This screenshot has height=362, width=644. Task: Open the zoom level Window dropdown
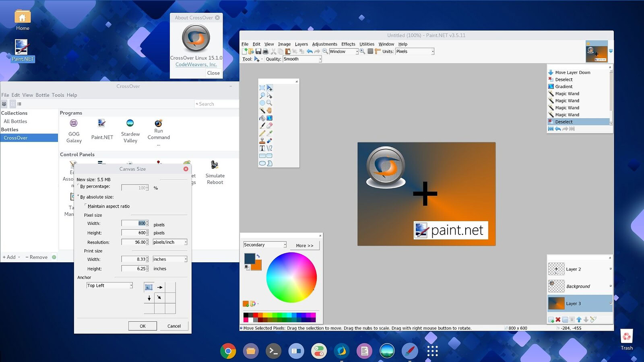pos(357,51)
